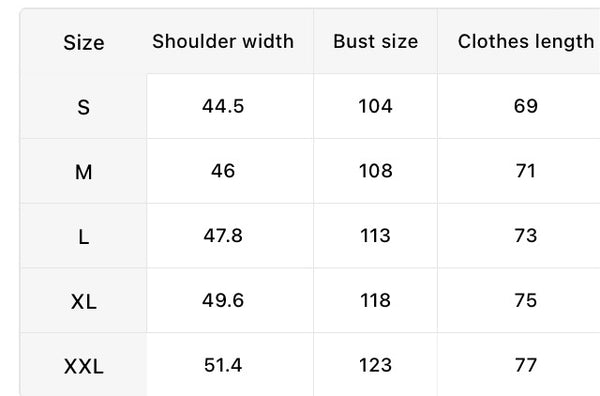600x396 pixels.
Task: Select the shoulder width value 46
Action: pos(223,171)
